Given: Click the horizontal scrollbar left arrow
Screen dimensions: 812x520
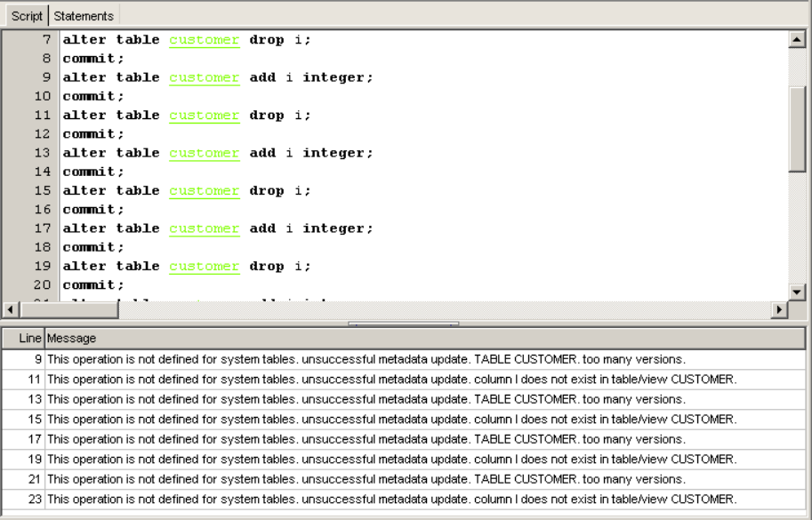Looking at the screenshot, I should tap(11, 309).
